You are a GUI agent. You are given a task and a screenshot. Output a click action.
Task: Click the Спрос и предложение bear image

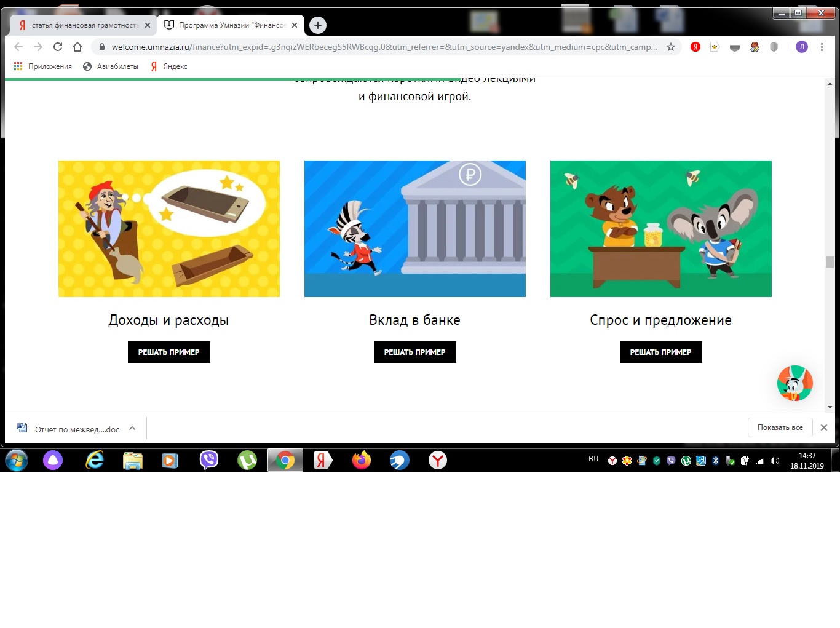(x=660, y=229)
